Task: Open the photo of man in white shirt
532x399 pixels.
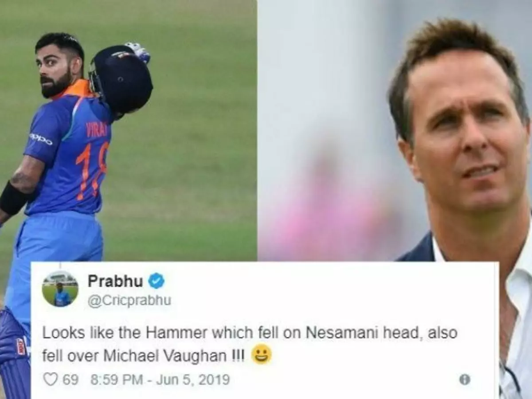Action: pyautogui.click(x=395, y=130)
